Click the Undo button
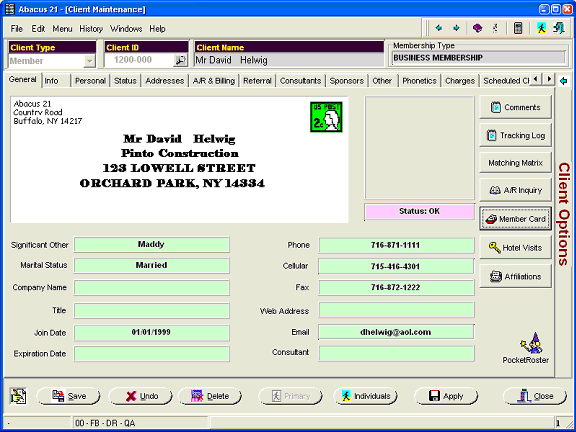The width and height of the screenshot is (576, 432). [x=140, y=396]
